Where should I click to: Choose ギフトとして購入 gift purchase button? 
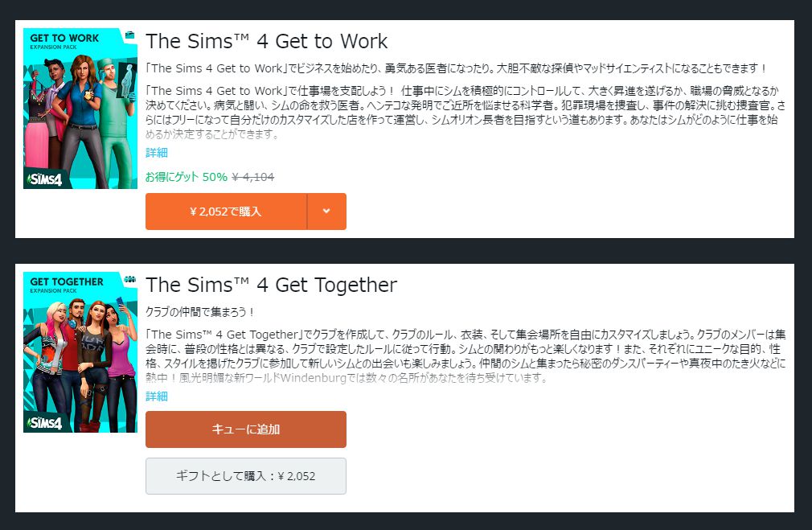[x=245, y=476]
